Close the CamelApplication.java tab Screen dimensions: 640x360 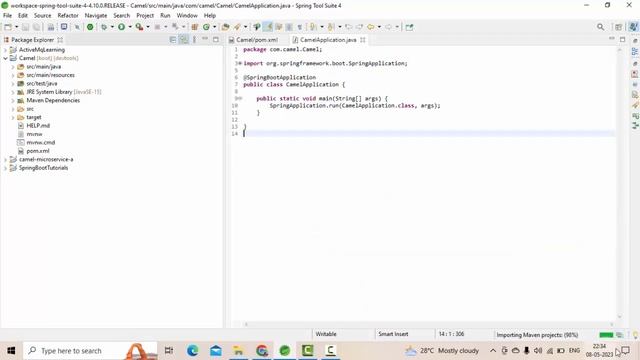click(x=362, y=40)
